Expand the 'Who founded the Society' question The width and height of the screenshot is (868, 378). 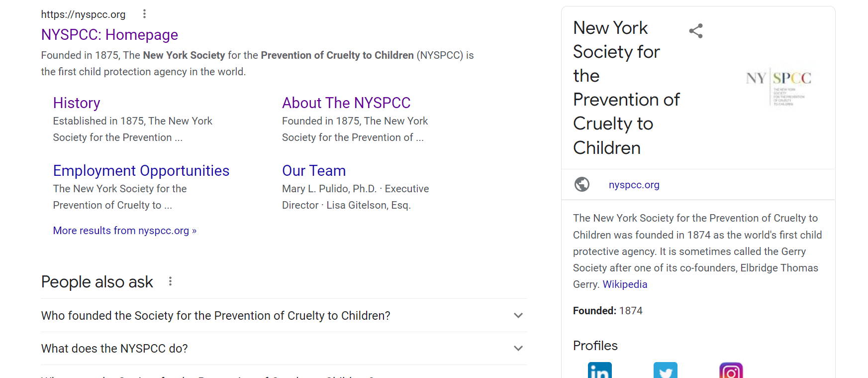[x=284, y=315]
